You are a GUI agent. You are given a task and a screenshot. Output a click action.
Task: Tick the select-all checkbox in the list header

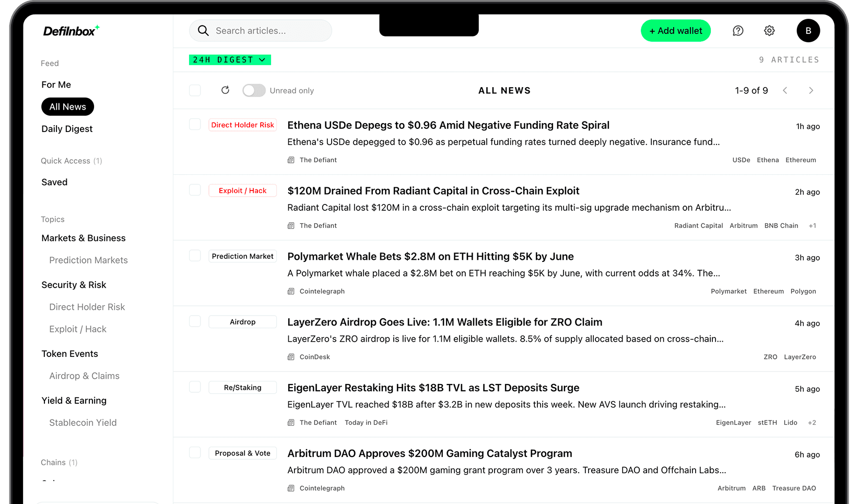point(195,90)
